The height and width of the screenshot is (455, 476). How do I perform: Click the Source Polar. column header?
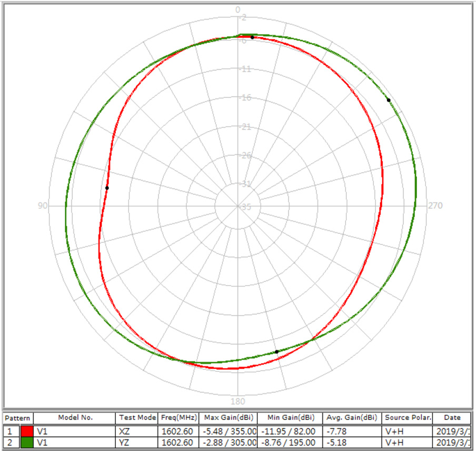[408, 418]
